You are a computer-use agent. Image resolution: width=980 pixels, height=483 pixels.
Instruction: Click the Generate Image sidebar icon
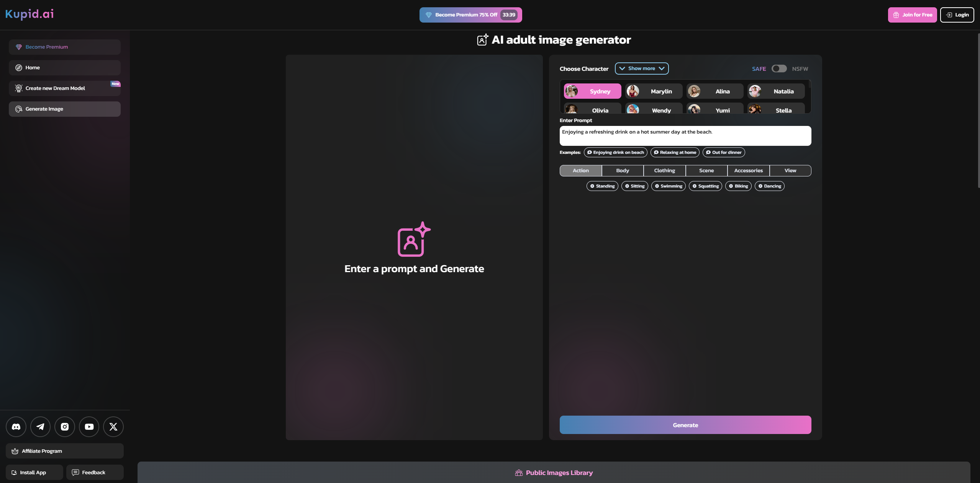point(19,109)
